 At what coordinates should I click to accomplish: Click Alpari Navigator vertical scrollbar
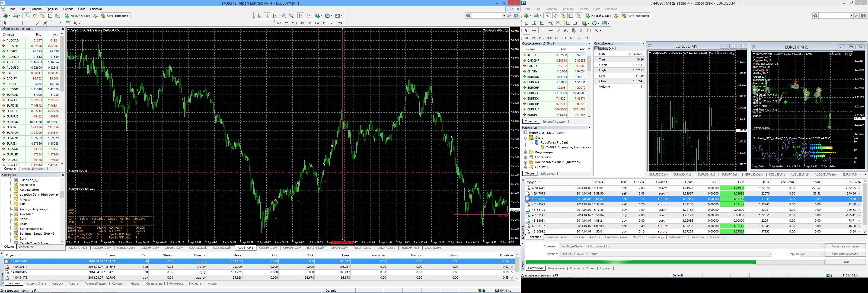62,211
